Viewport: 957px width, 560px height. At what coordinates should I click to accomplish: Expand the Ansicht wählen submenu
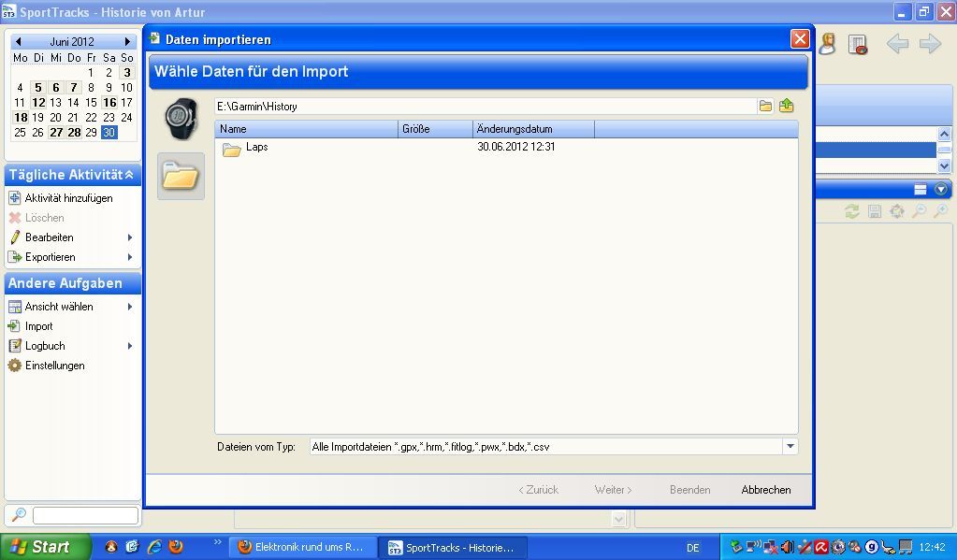point(130,307)
